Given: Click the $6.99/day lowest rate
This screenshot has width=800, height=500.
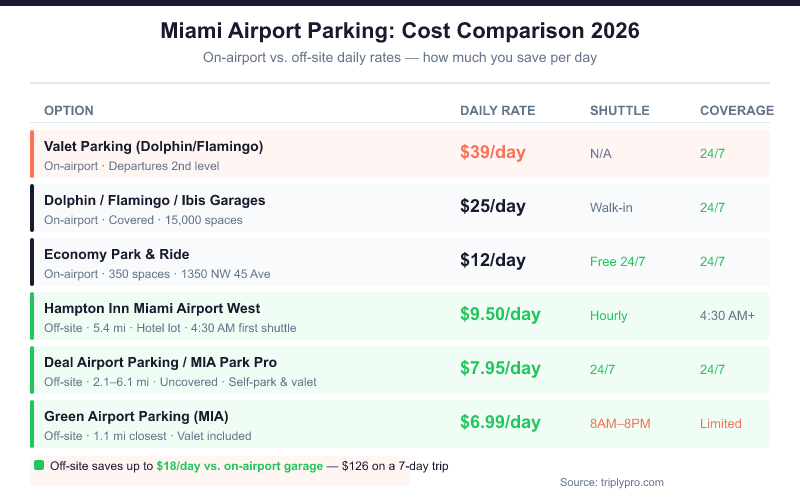Looking at the screenshot, I should [500, 423].
